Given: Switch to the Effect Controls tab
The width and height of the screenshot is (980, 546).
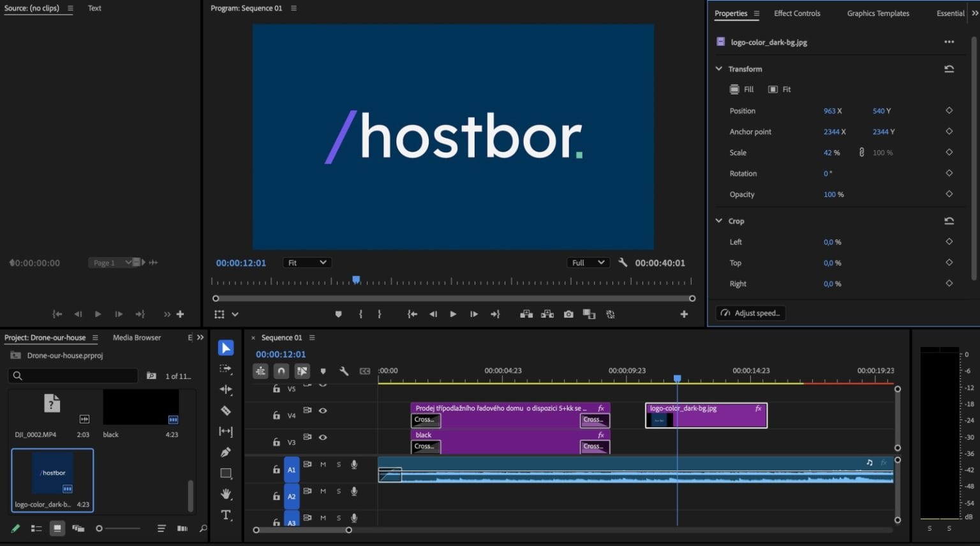Looking at the screenshot, I should 797,13.
